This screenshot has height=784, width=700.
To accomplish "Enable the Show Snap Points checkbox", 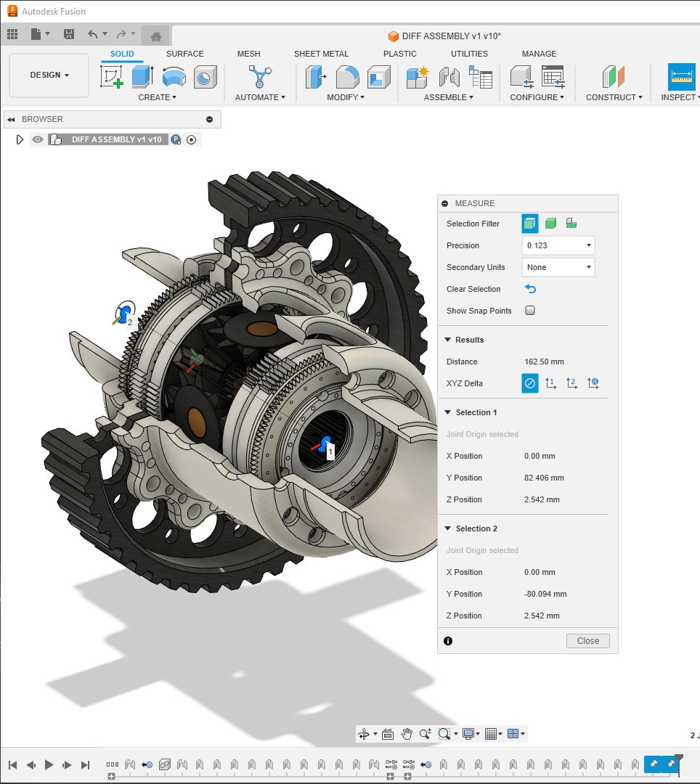I will tap(530, 311).
